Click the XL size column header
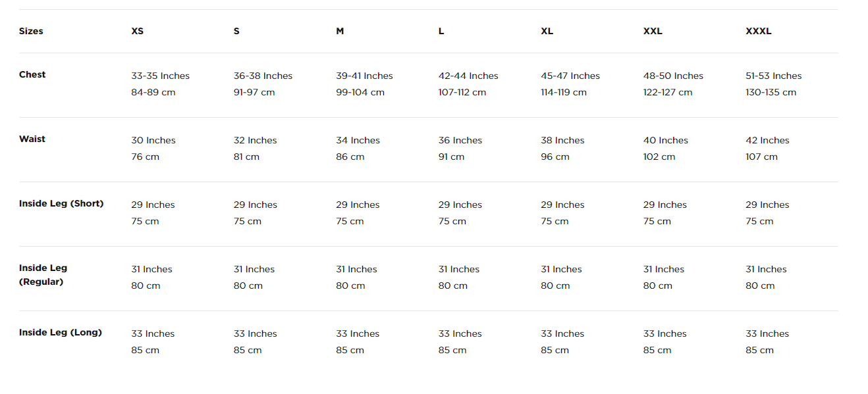 (x=547, y=31)
